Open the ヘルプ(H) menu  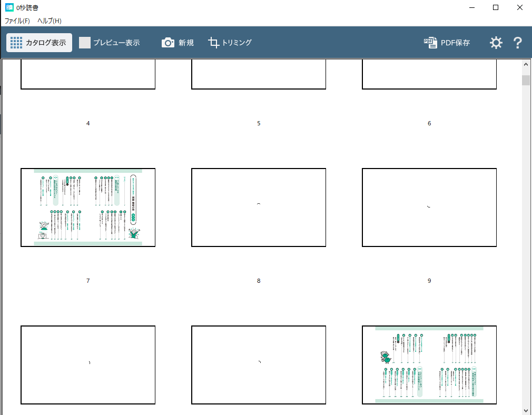tap(49, 21)
